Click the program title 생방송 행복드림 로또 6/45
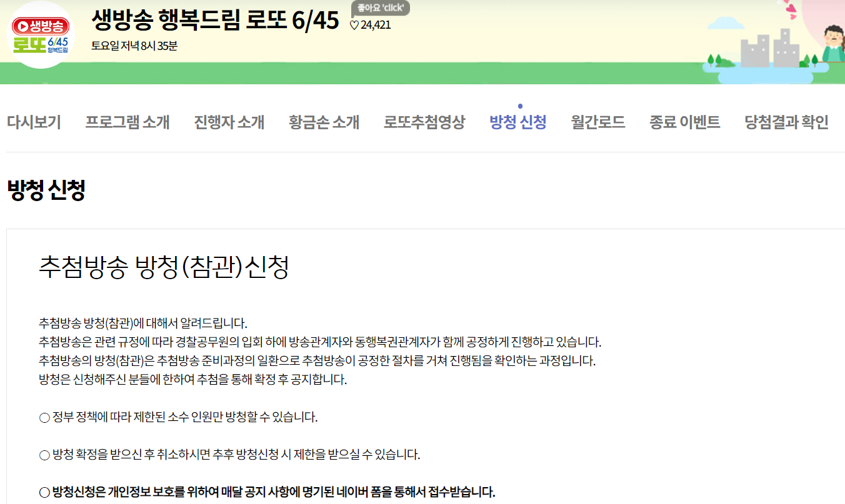This screenshot has width=845, height=504. pyautogui.click(x=215, y=21)
